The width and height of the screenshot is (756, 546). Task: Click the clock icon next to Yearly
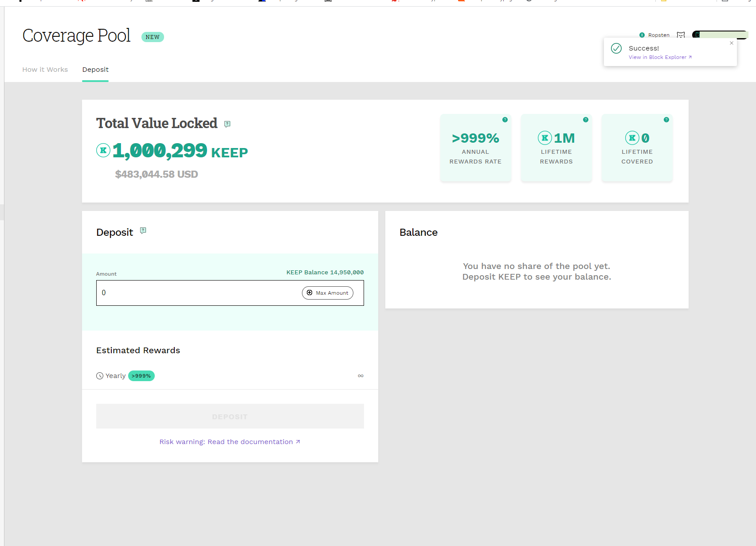click(100, 376)
